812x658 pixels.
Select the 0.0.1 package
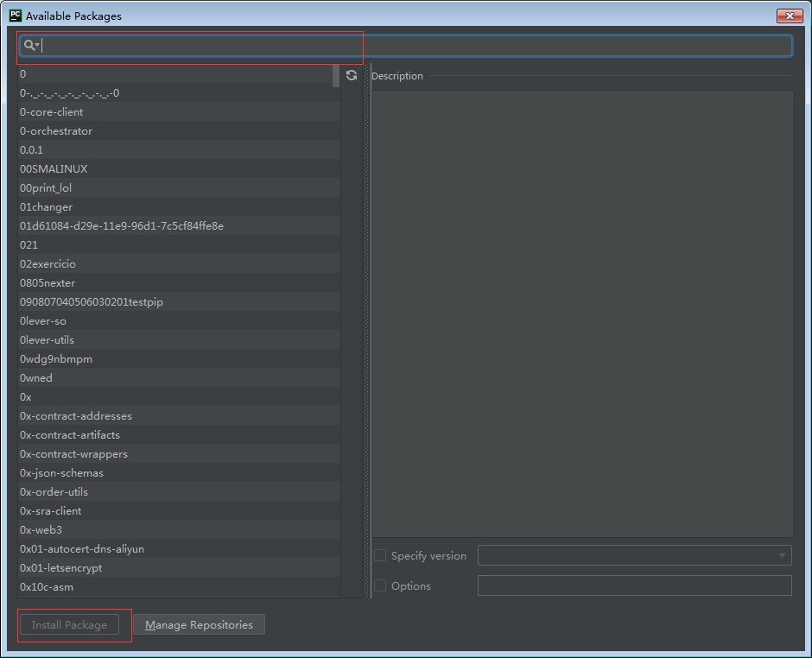pyautogui.click(x=179, y=150)
